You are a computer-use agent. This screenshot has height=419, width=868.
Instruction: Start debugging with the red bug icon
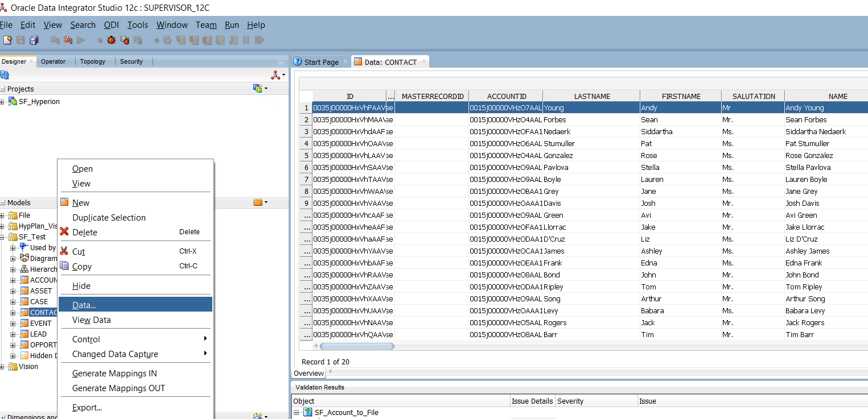coord(112,40)
